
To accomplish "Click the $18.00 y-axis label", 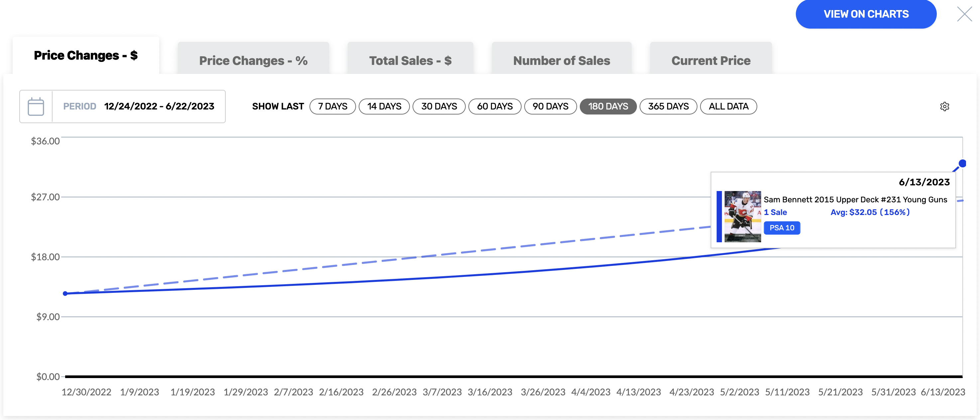I will [x=45, y=257].
